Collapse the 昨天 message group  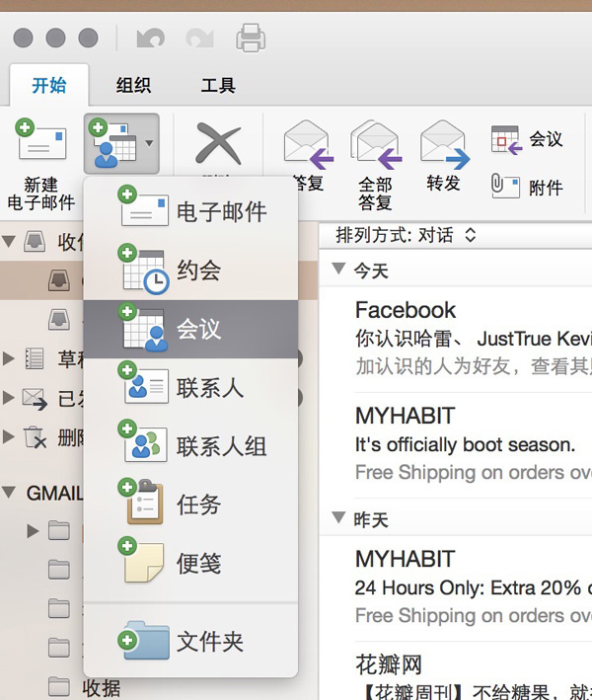click(x=339, y=517)
